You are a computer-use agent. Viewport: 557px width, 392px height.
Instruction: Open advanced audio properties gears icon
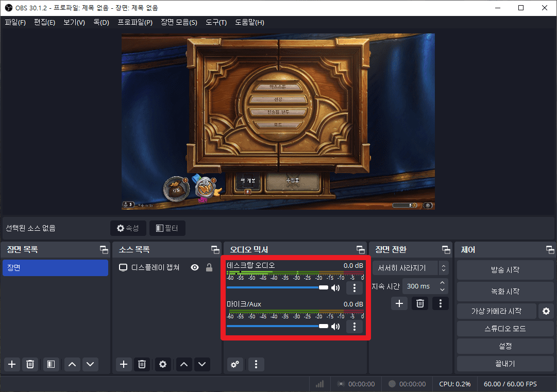click(235, 364)
